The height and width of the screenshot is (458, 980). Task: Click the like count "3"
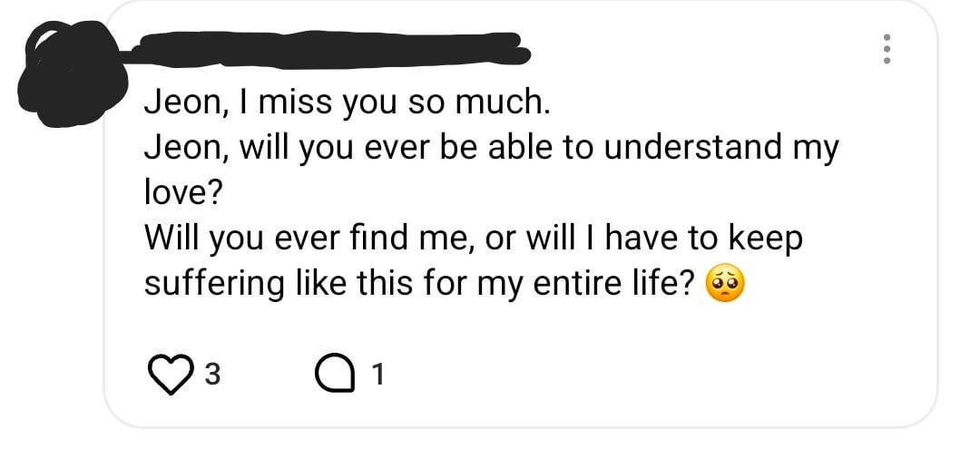(x=211, y=375)
